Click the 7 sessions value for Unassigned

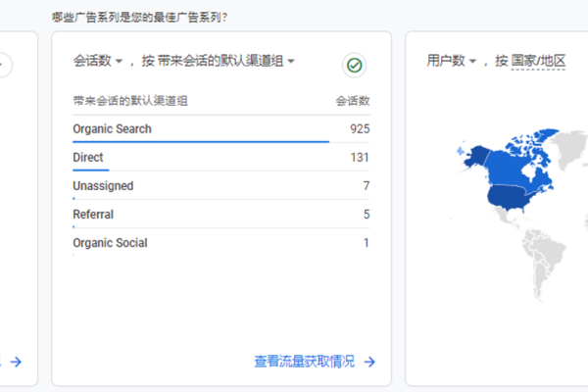point(366,186)
